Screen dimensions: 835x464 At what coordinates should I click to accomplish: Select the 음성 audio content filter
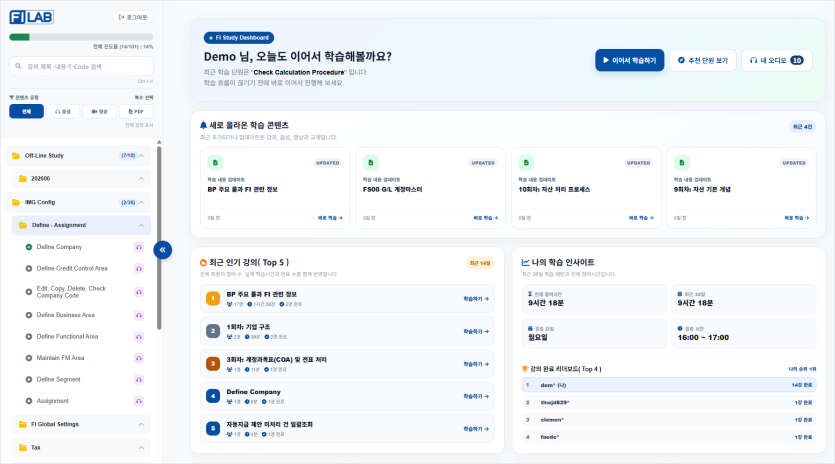pos(63,111)
